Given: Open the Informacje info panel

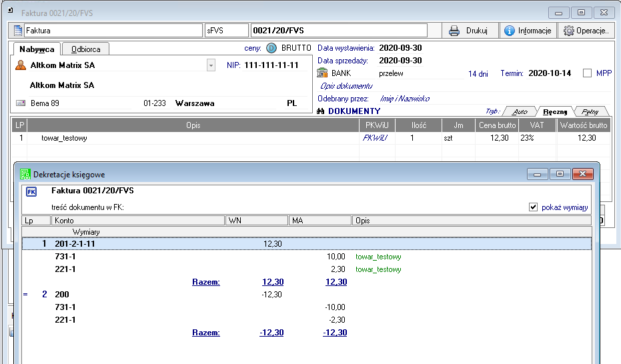Looking at the screenshot, I should tap(528, 31).
